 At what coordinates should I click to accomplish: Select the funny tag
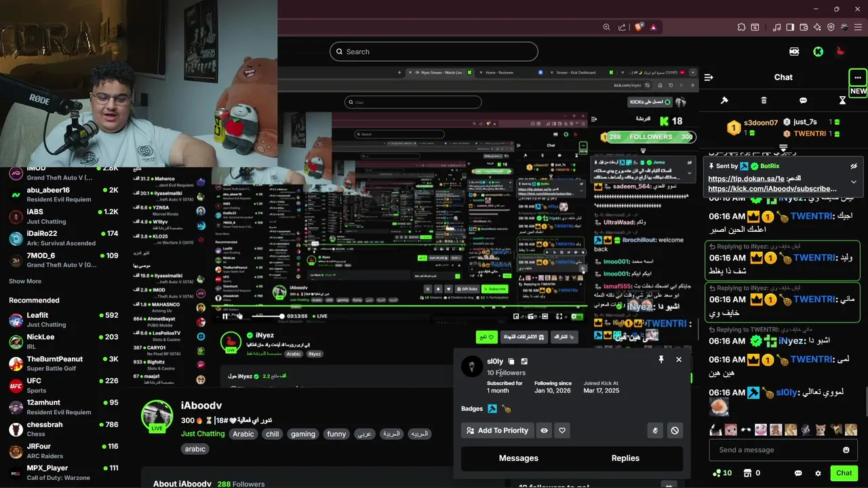[336, 434]
